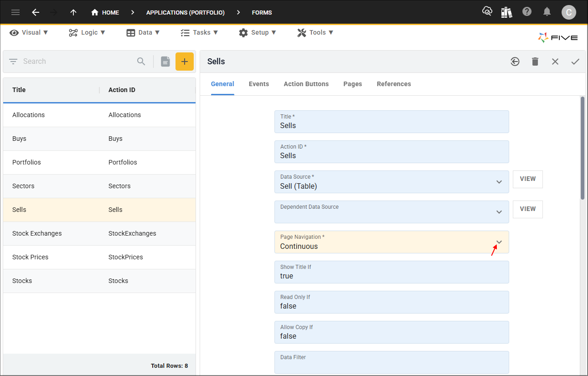Switch to the Pages tab
The width and height of the screenshot is (588, 376).
[353, 84]
